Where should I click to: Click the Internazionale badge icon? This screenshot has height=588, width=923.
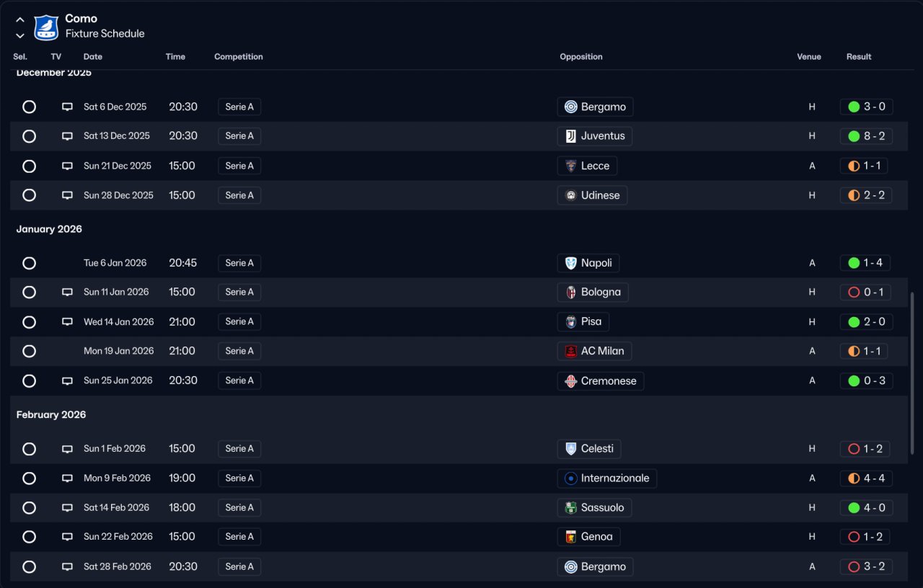tap(570, 478)
